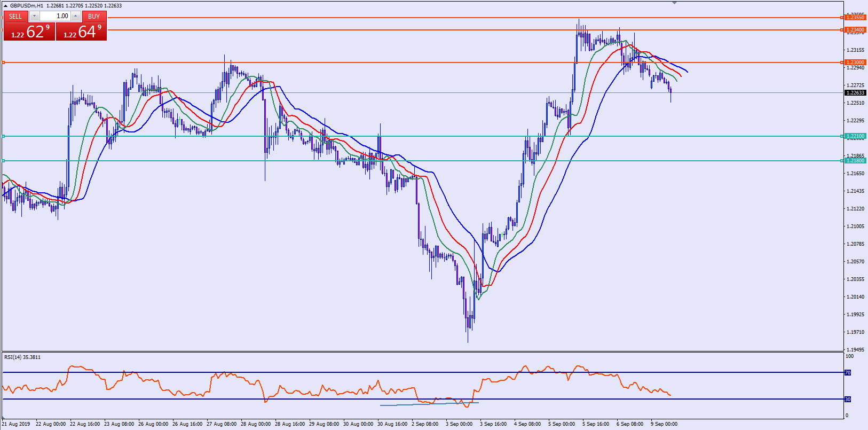
Task: Click the BUY price 1.22 64 tile
Action: tap(81, 32)
